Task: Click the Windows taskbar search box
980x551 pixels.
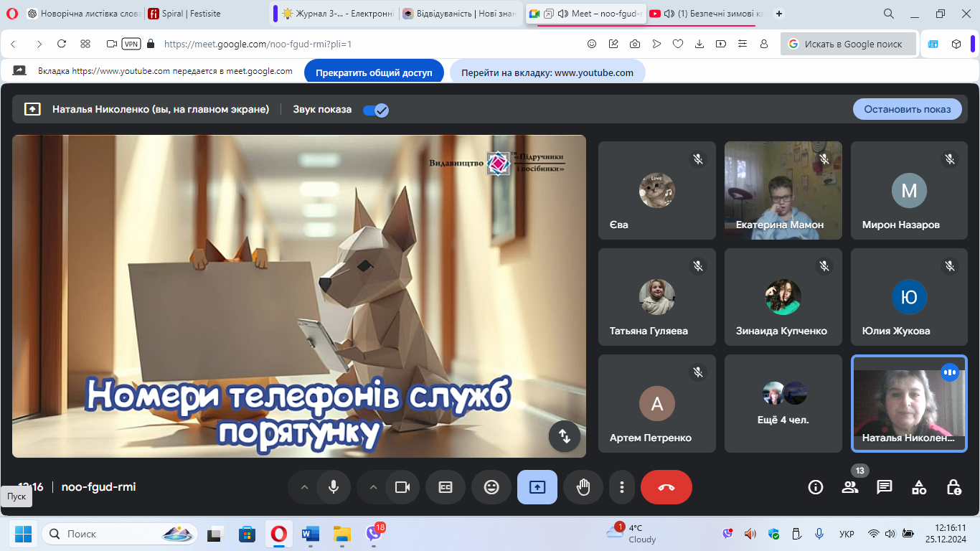Action: (x=118, y=534)
